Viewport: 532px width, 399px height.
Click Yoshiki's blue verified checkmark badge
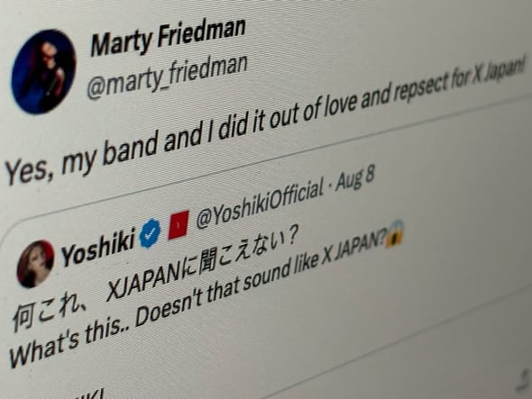151,233
